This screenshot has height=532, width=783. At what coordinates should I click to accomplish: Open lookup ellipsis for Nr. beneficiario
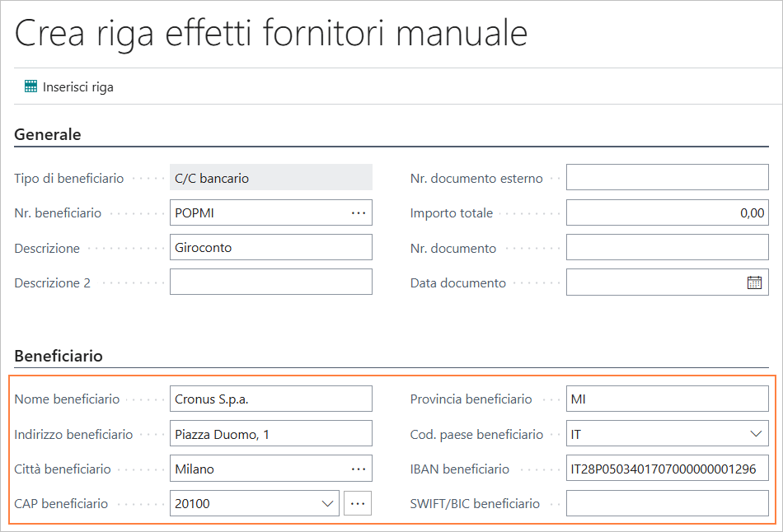pyautogui.click(x=358, y=212)
